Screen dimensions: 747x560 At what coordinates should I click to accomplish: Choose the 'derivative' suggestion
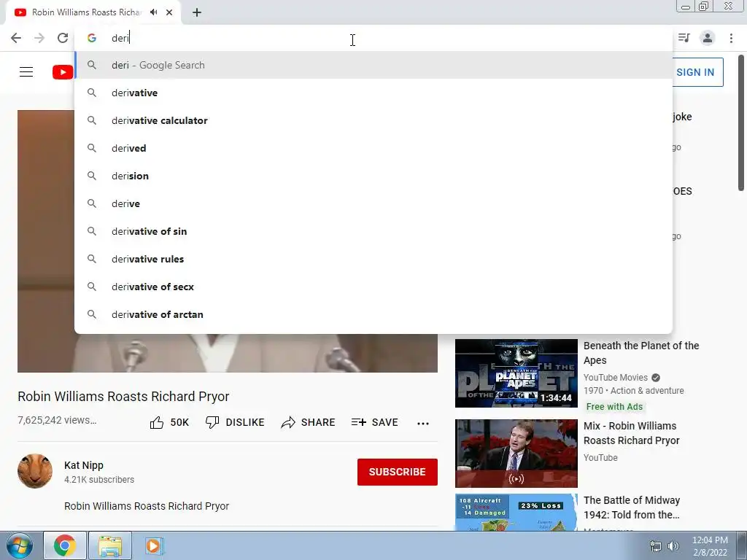[x=373, y=93]
